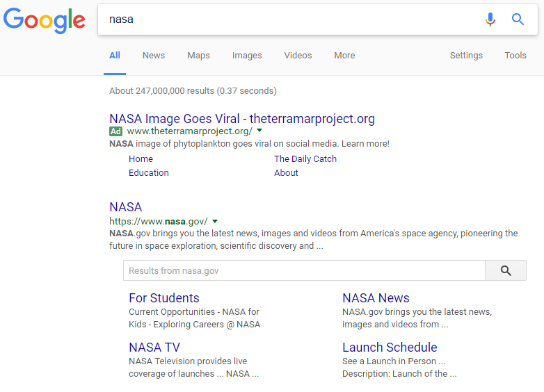Click the Results from nasa.gov search field
544x392 pixels.
(303, 270)
